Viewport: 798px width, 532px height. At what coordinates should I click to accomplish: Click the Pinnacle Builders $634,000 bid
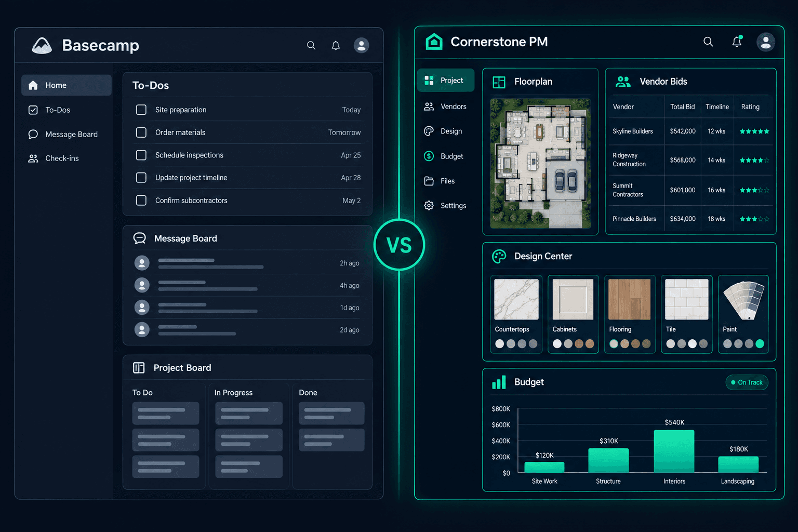click(683, 219)
